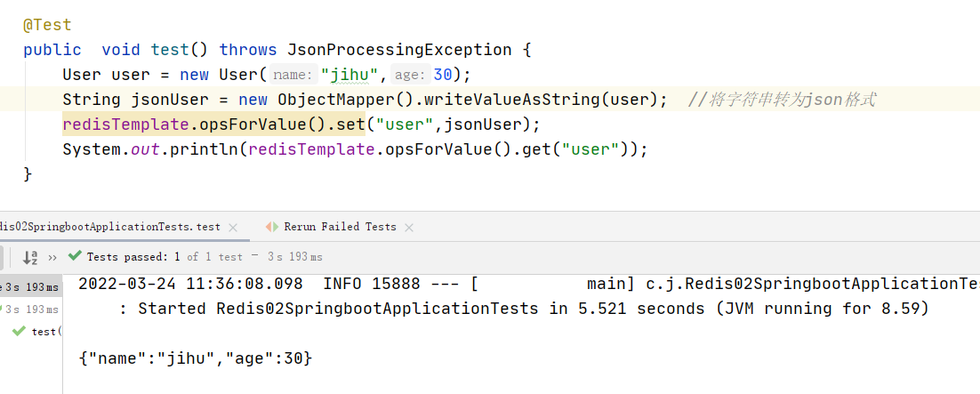Click the name: parameter hint in User constructor
Screen dimensions: 980x394
(293, 75)
